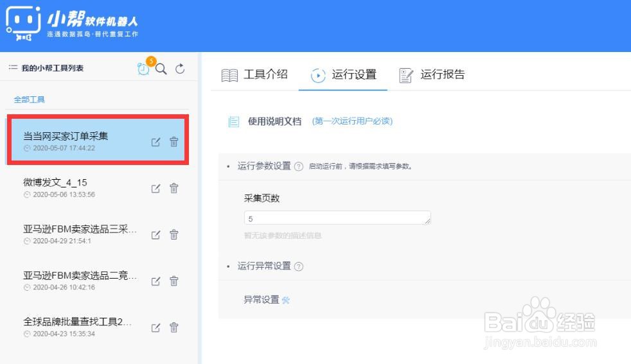Click the 使用说明文档 document icon

(233, 121)
